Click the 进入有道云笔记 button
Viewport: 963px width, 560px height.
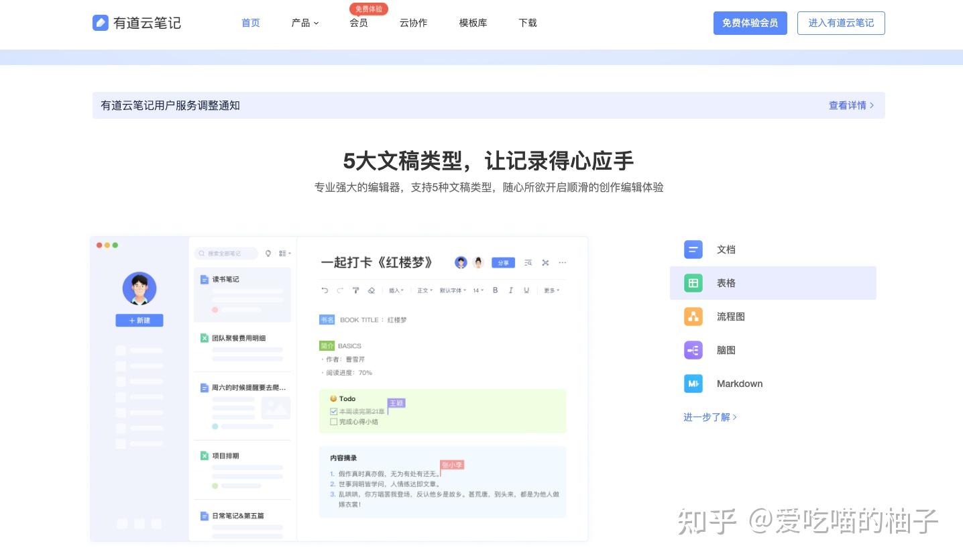coord(841,23)
